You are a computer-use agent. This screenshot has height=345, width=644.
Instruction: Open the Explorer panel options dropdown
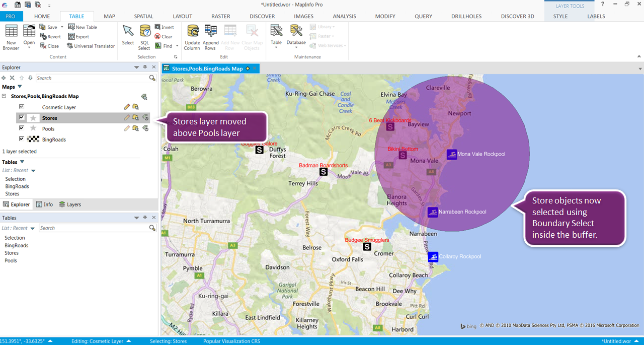pyautogui.click(x=137, y=67)
